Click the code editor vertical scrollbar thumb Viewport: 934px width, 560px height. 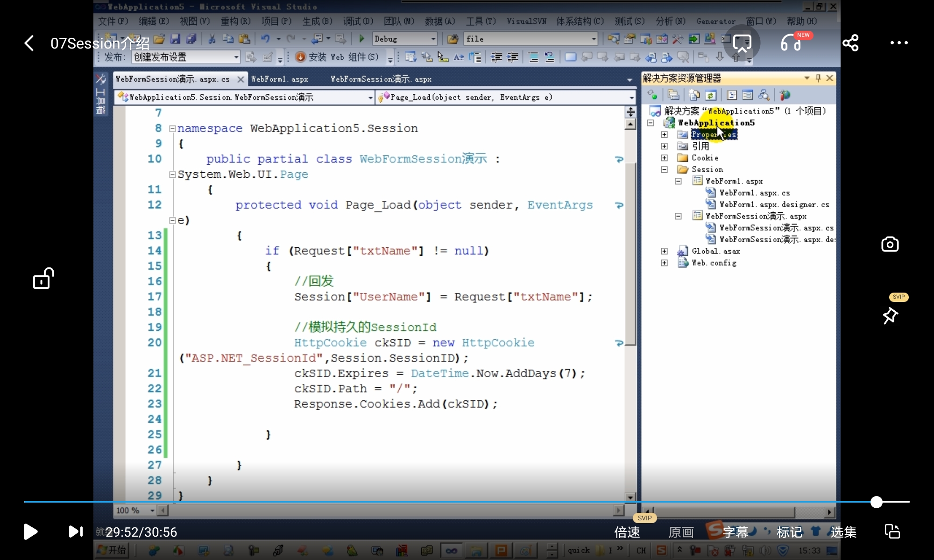[630, 253]
